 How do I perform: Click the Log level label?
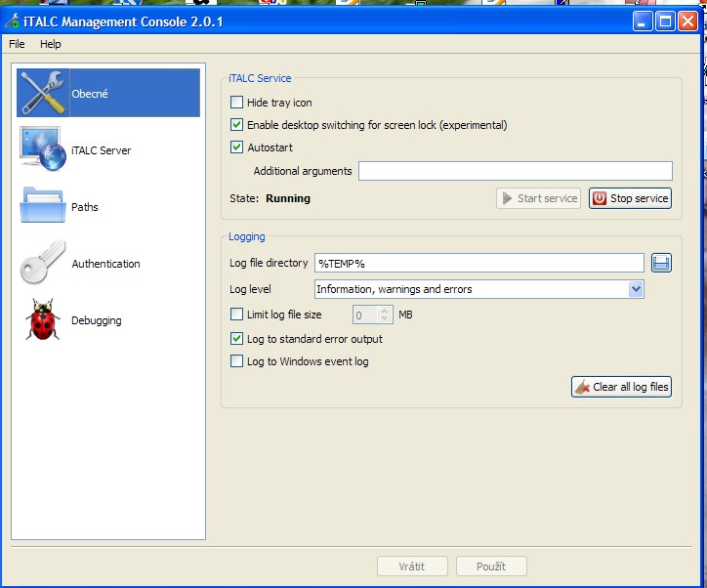click(250, 289)
